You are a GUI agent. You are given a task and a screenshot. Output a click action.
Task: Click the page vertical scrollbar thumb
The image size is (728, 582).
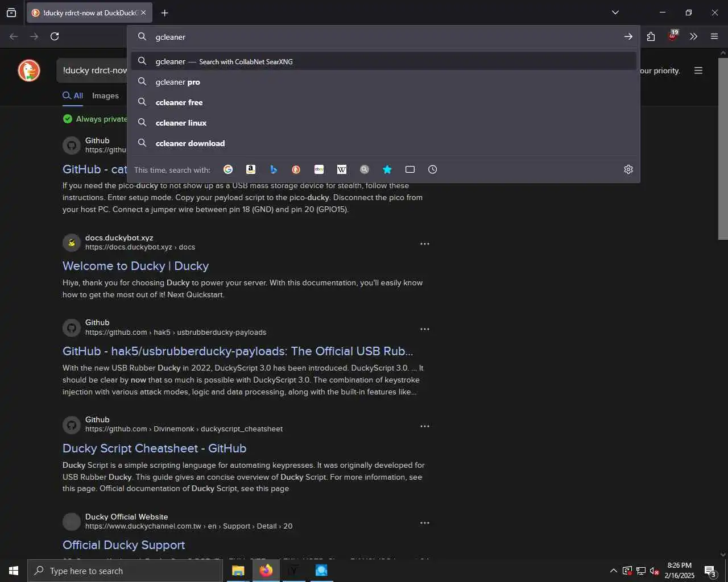click(723, 148)
